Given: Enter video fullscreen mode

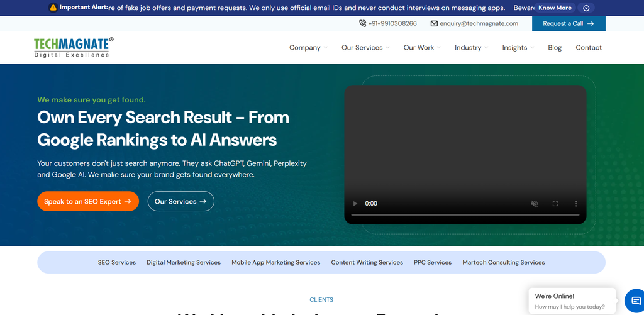Looking at the screenshot, I should [x=555, y=203].
